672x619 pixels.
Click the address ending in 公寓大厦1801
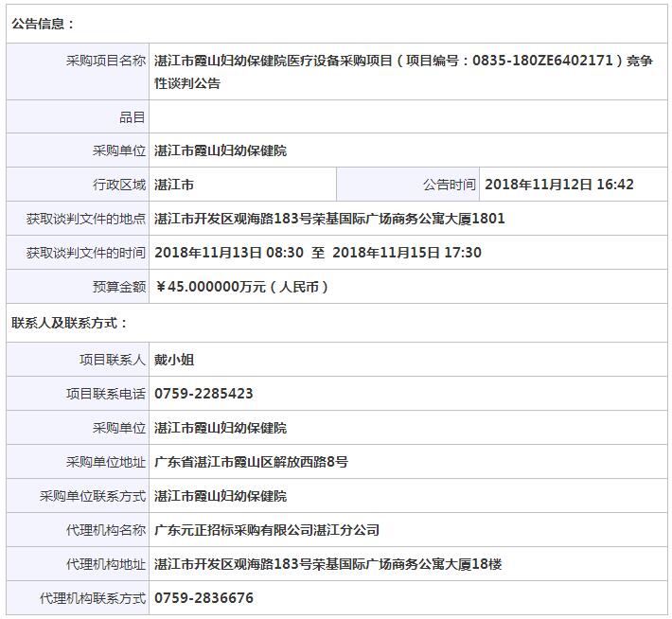point(329,219)
